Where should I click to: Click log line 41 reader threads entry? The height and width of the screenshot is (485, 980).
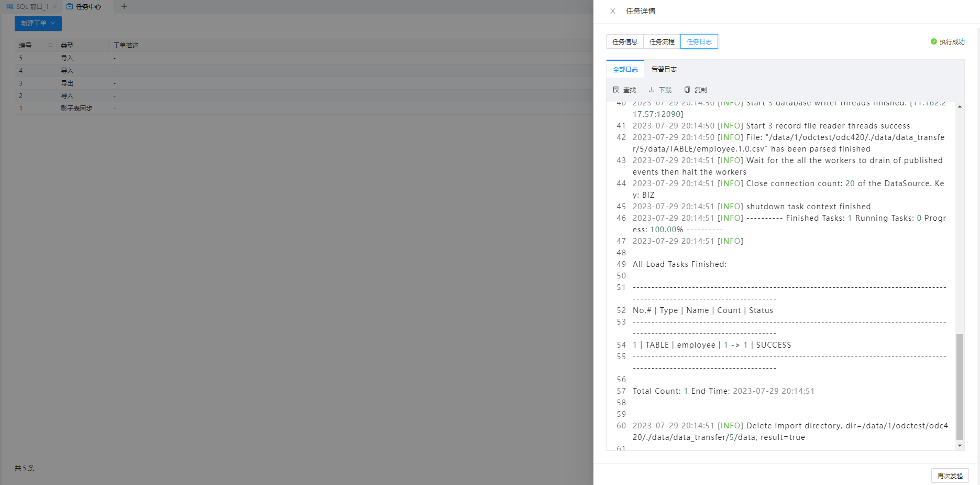pos(771,126)
